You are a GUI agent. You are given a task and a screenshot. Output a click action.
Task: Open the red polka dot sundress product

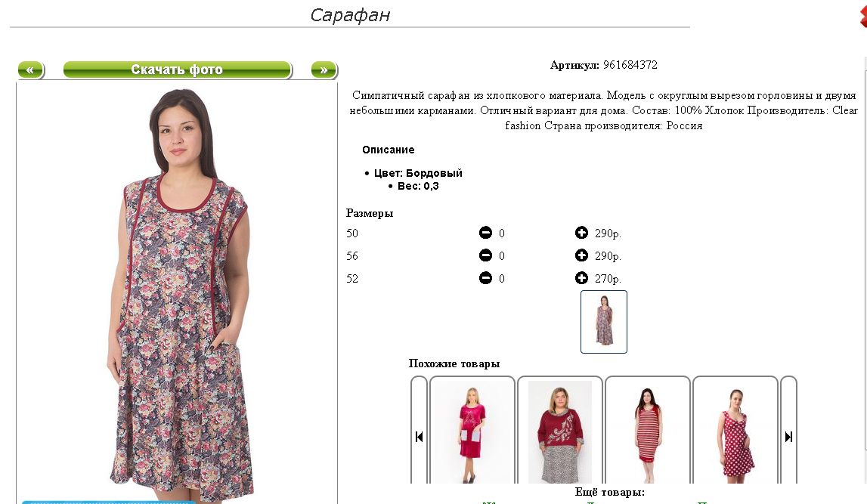click(x=735, y=431)
